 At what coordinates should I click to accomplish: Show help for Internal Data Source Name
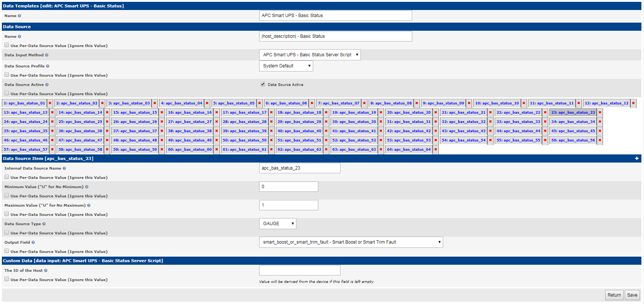click(x=64, y=168)
